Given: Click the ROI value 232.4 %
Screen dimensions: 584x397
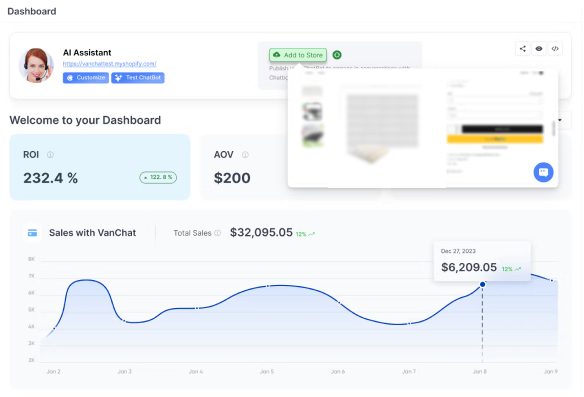Looking at the screenshot, I should [51, 178].
